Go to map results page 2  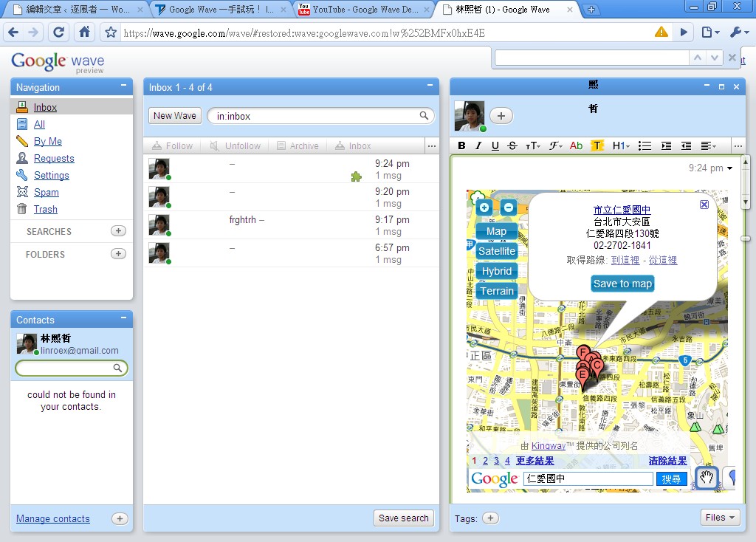[x=485, y=461]
